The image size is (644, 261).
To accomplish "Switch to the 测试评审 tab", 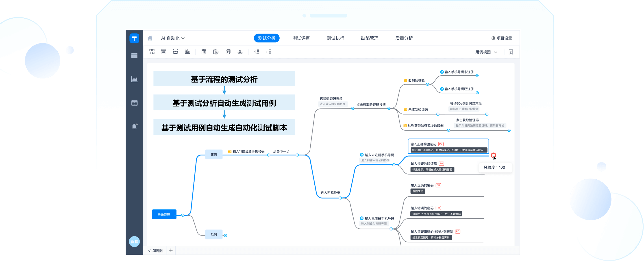I will click(x=301, y=38).
